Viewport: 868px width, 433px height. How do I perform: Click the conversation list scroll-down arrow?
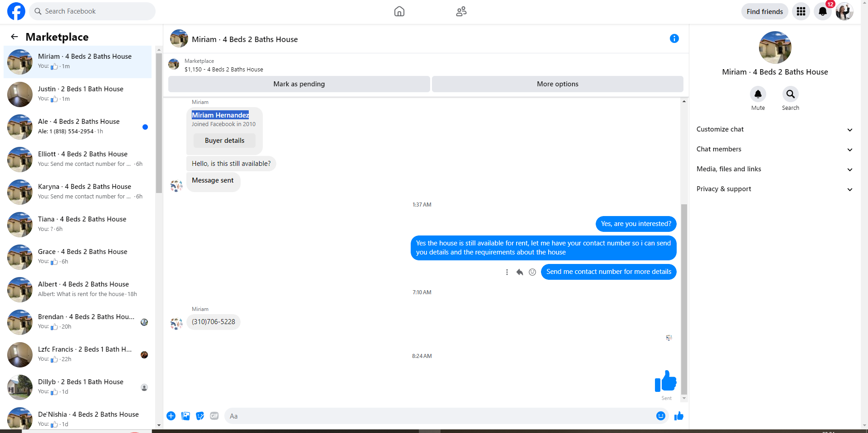coord(159,425)
